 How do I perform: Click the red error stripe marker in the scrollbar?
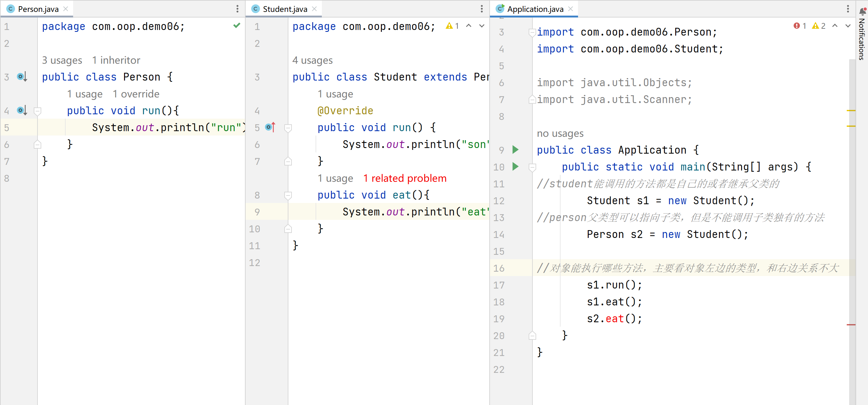[851, 324]
